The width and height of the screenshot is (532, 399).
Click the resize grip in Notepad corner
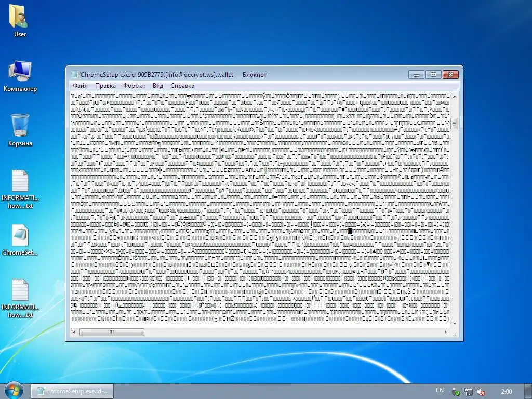pos(455,333)
